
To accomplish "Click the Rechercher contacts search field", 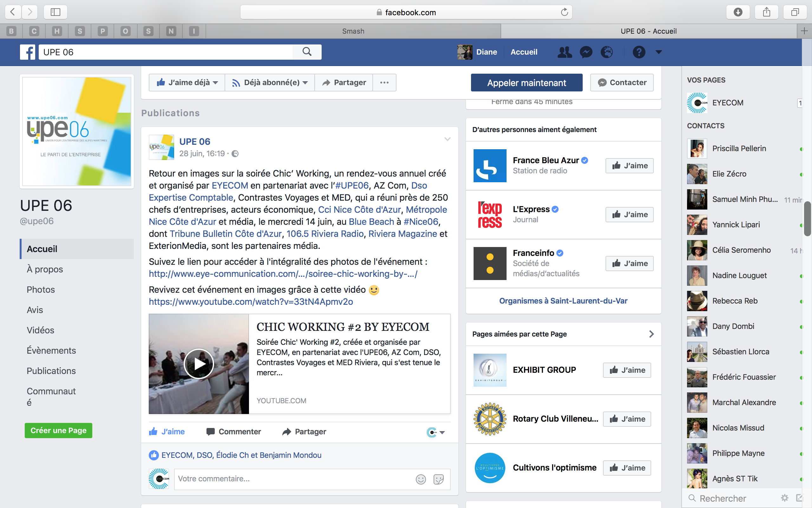I will click(731, 498).
